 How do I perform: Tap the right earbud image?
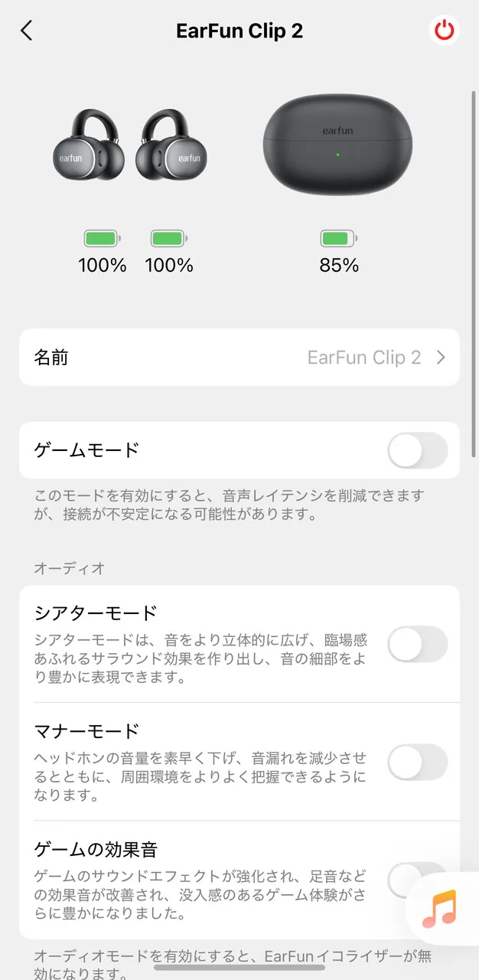[x=171, y=145]
